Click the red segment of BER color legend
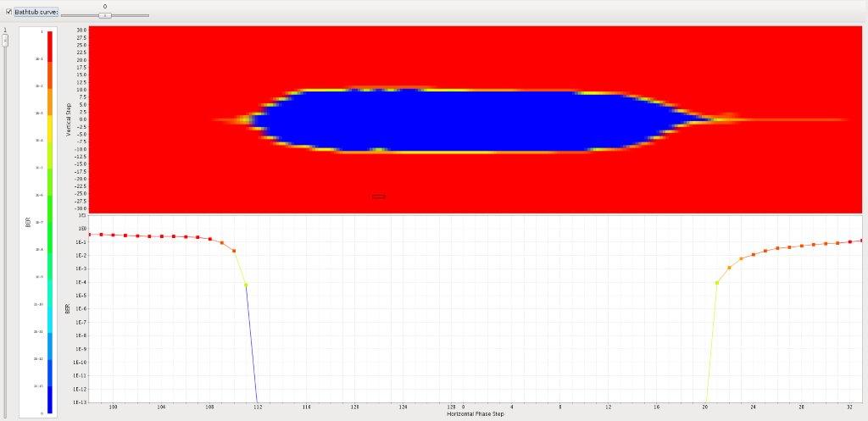This screenshot has width=868, height=421. click(49, 47)
